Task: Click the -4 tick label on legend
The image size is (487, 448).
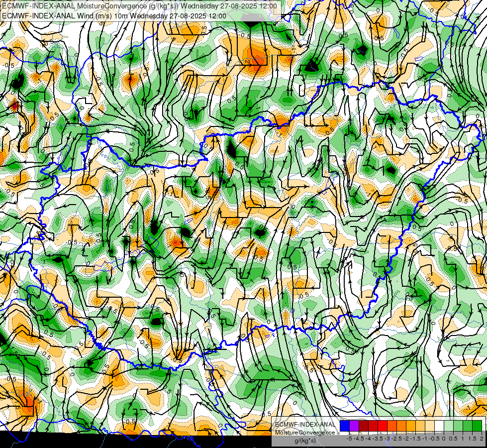Action: 368,439
